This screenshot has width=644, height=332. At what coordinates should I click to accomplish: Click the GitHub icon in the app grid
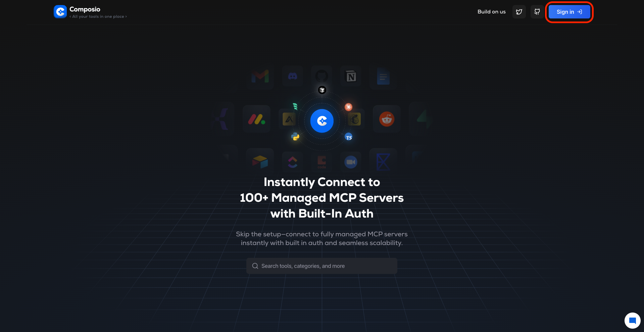tap(321, 76)
